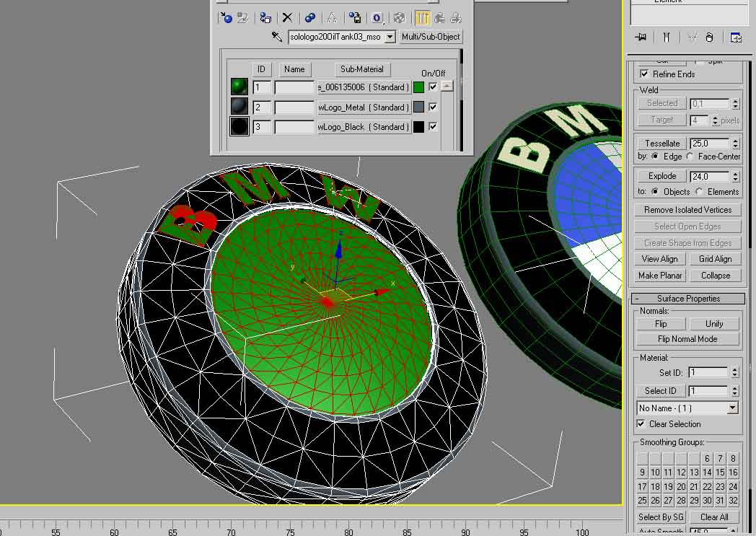Click Select By SG button

click(x=661, y=517)
